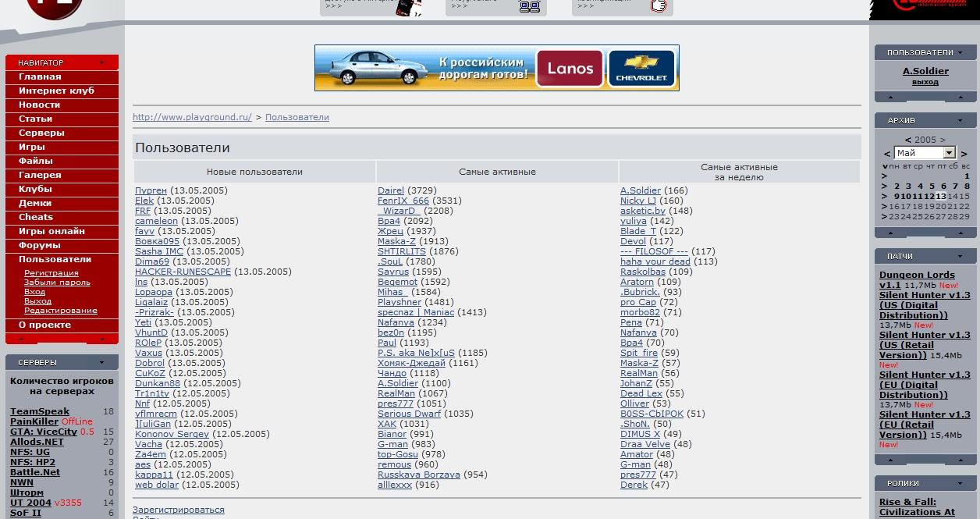Go to next month after Май
The height and width of the screenshot is (519, 980).
(964, 154)
